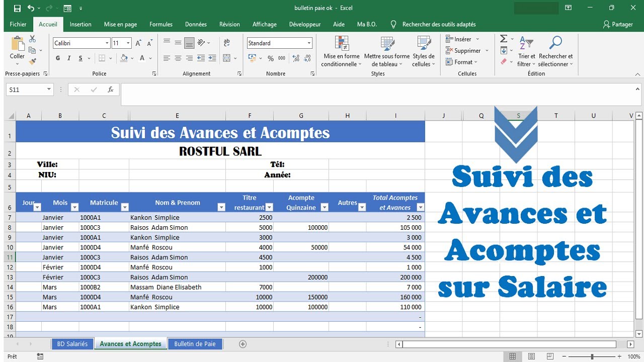The image size is (644, 362).
Task: Switch to the Mise en page tab
Action: click(x=120, y=24)
